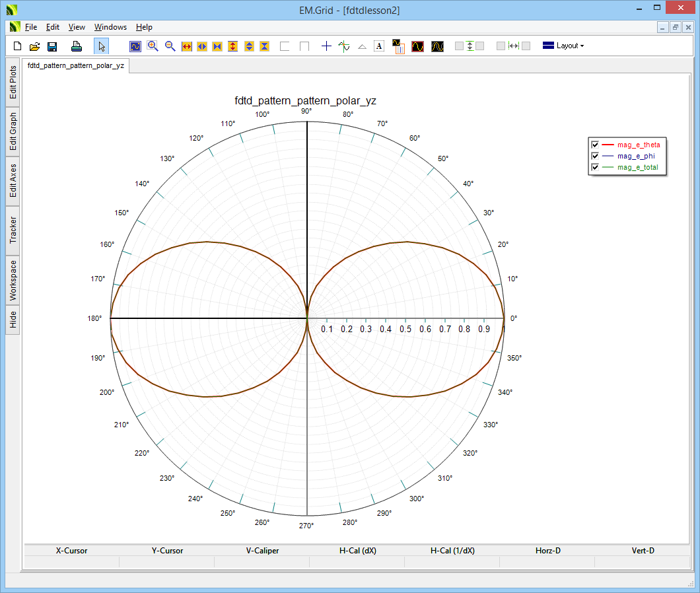The width and height of the screenshot is (700, 593).
Task: Insert a text annotation with the A icon
Action: coord(379,46)
